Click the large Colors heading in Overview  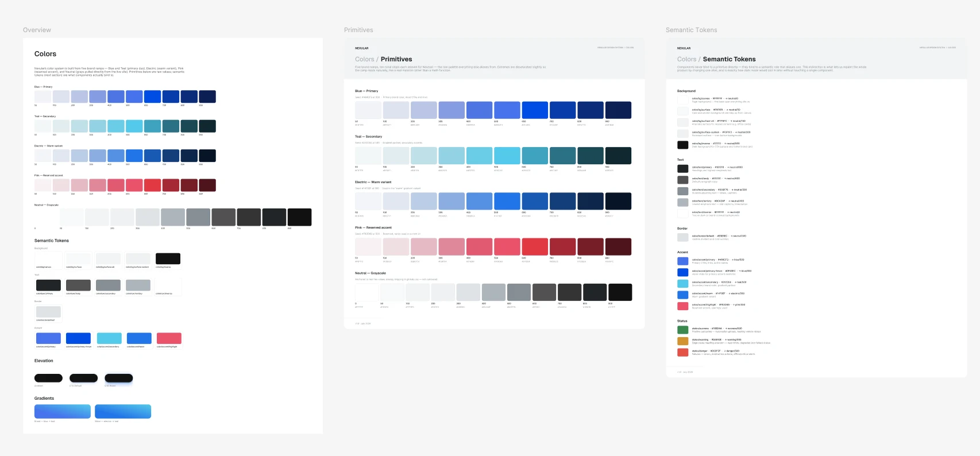pos(45,54)
